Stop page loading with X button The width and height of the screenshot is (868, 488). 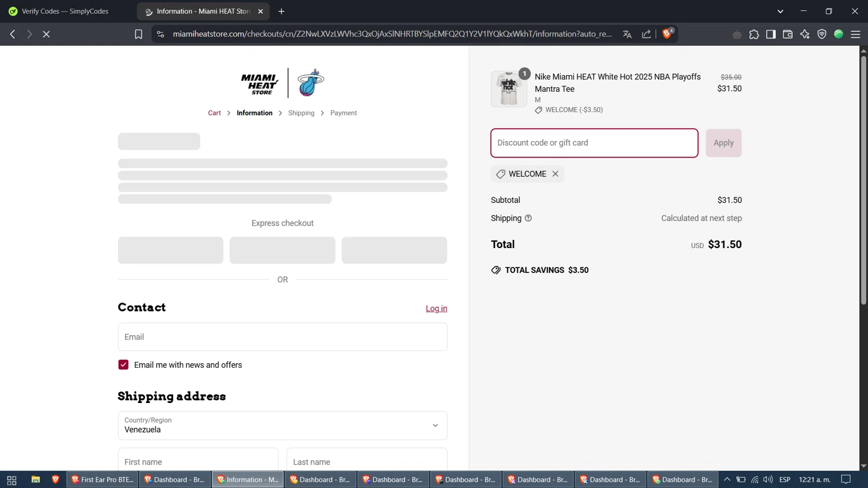[46, 34]
